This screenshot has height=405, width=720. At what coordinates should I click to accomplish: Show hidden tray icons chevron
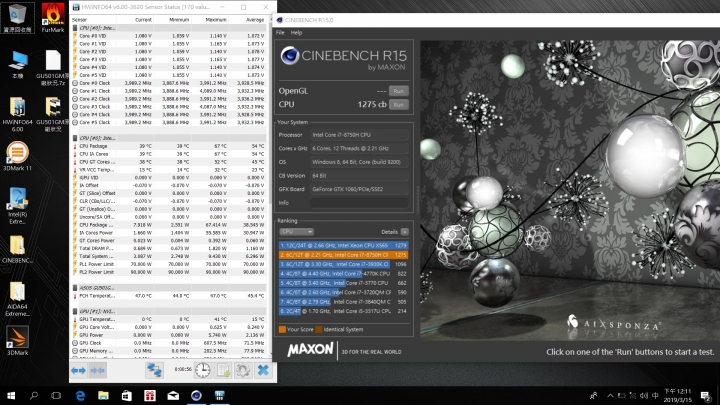[610, 395]
